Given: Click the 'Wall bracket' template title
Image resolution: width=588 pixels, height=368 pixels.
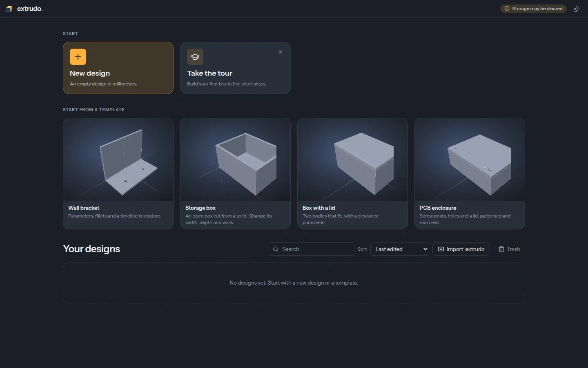Looking at the screenshot, I should tap(84, 208).
